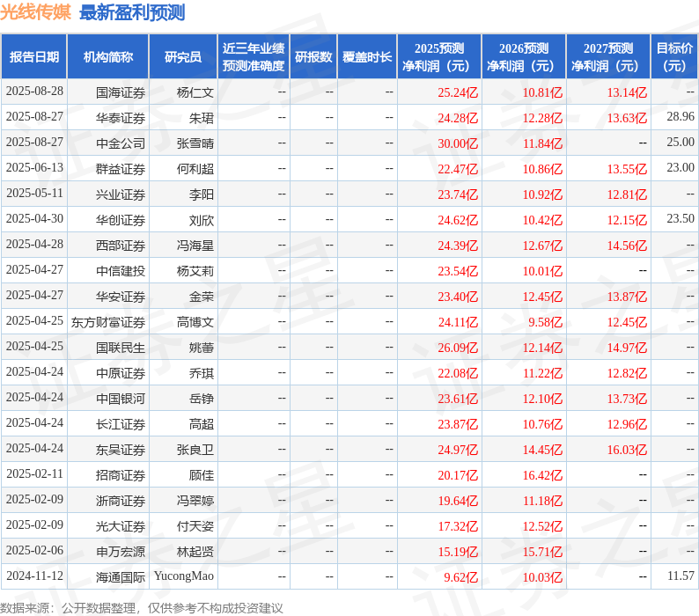This screenshot has height=616, width=699.
Task: Select analyst YucongMao
Action: (x=184, y=576)
